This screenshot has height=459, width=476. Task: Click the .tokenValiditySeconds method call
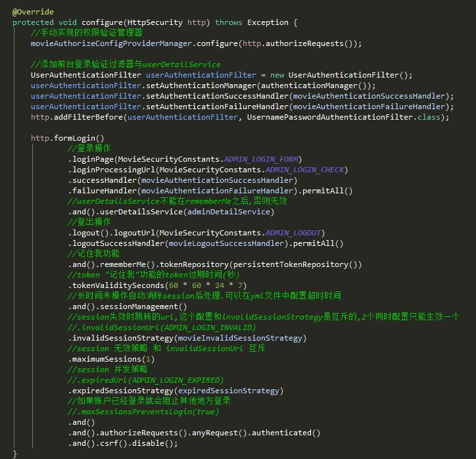pyautogui.click(x=116, y=285)
